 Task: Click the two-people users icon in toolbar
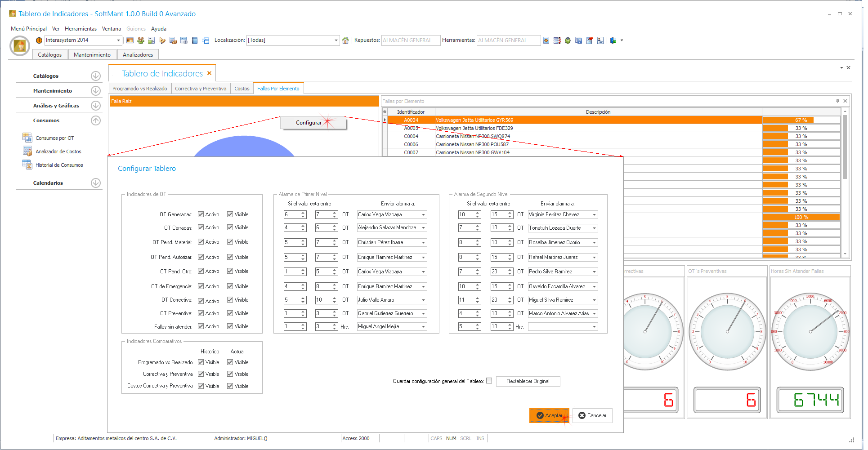(141, 40)
